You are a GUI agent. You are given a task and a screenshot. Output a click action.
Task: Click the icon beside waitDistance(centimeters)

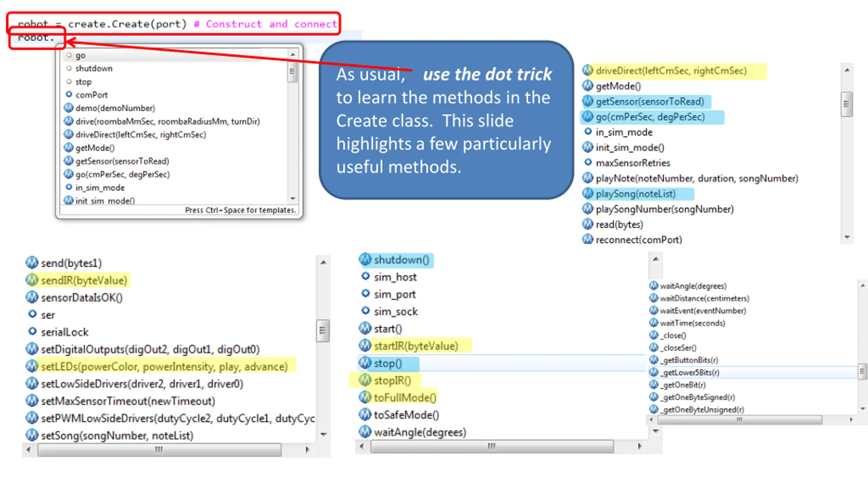point(653,298)
